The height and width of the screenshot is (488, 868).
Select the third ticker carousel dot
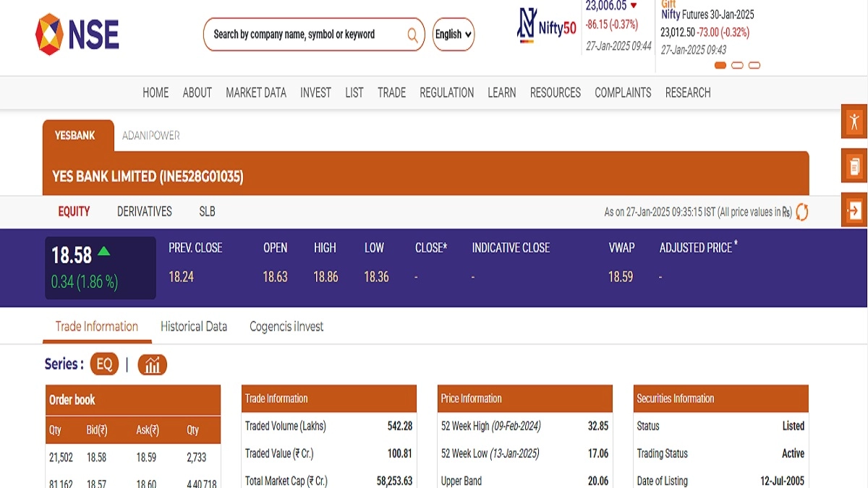point(754,65)
